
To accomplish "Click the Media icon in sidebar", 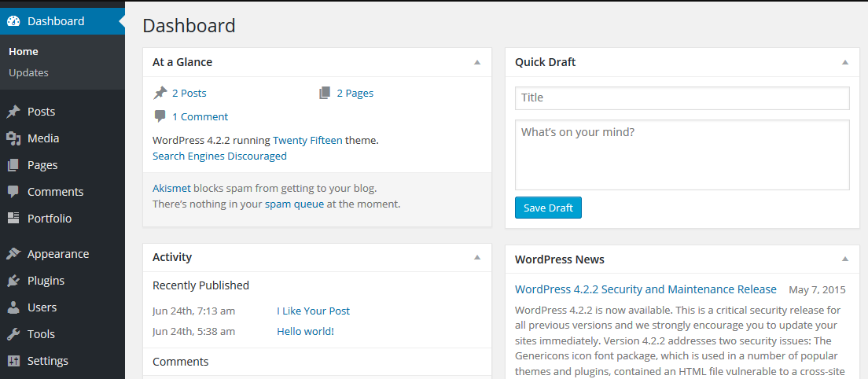I will 13,138.
